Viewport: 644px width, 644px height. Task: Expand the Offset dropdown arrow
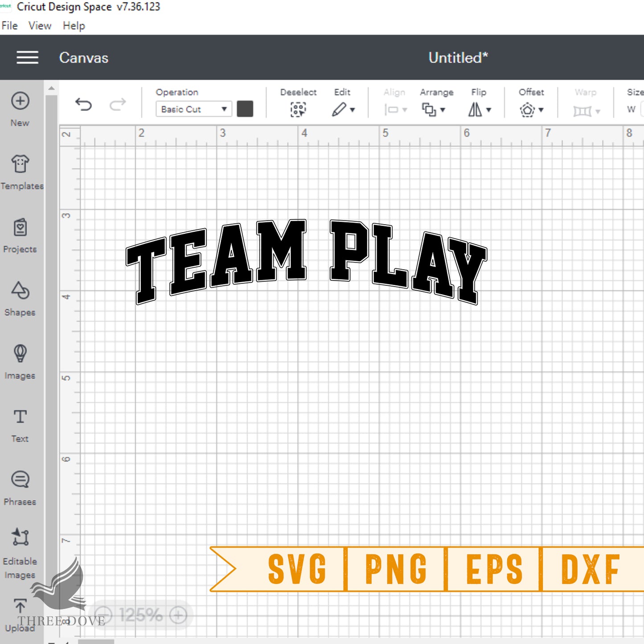(541, 110)
